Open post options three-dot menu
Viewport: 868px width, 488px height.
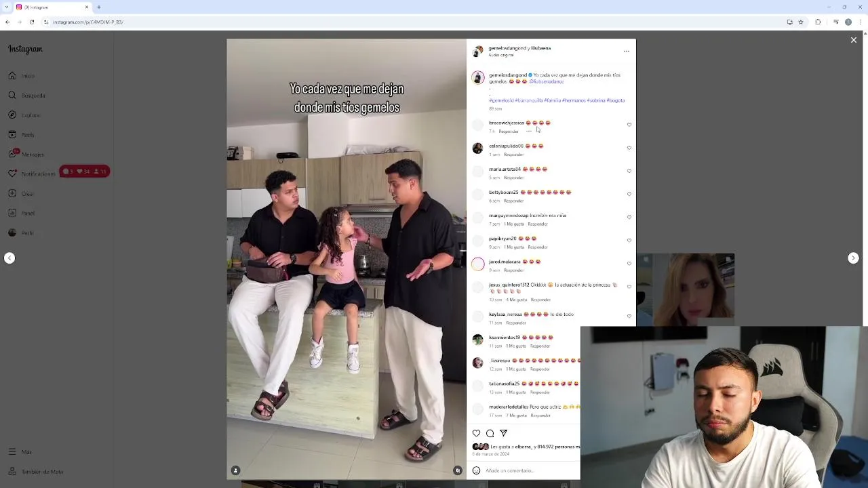pyautogui.click(x=626, y=51)
